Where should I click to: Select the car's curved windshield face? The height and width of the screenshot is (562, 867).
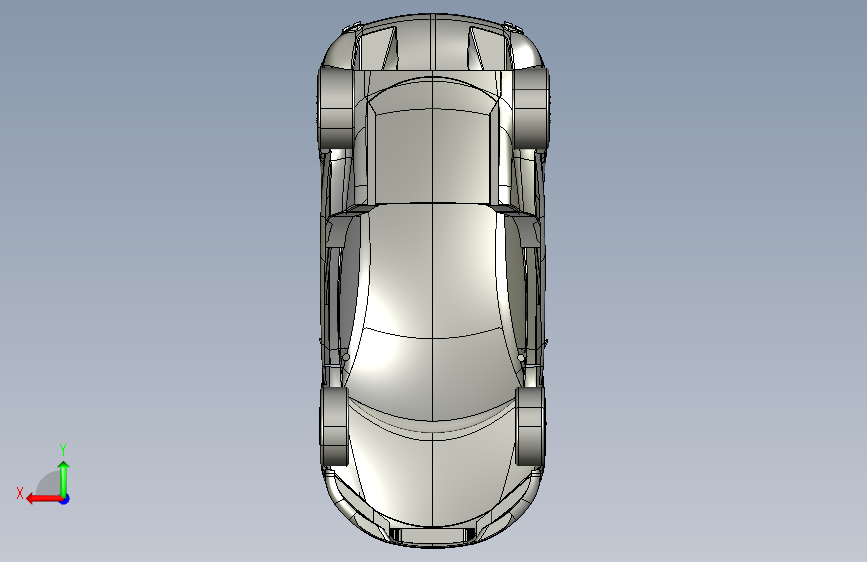tap(432, 376)
